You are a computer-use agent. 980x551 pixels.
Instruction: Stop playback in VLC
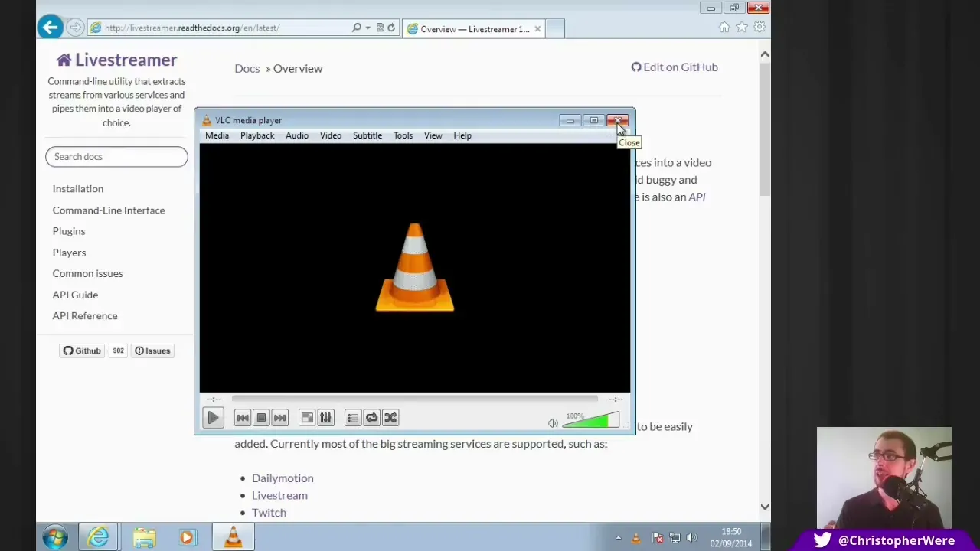(261, 418)
